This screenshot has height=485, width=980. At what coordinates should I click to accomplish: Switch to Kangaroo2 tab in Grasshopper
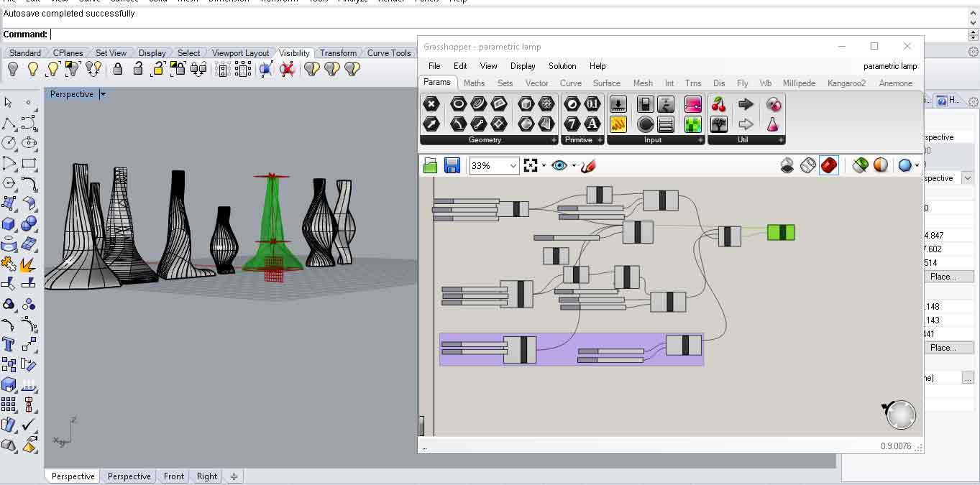click(846, 83)
